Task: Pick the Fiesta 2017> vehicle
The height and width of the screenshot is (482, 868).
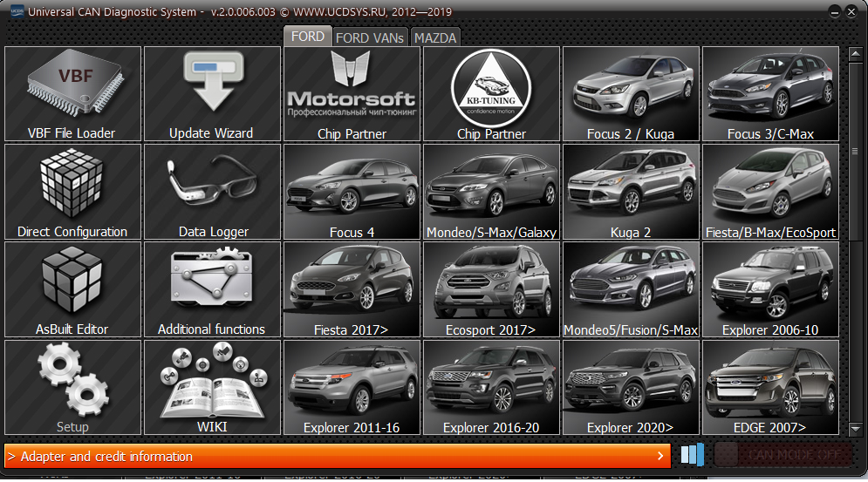Action: tap(352, 289)
